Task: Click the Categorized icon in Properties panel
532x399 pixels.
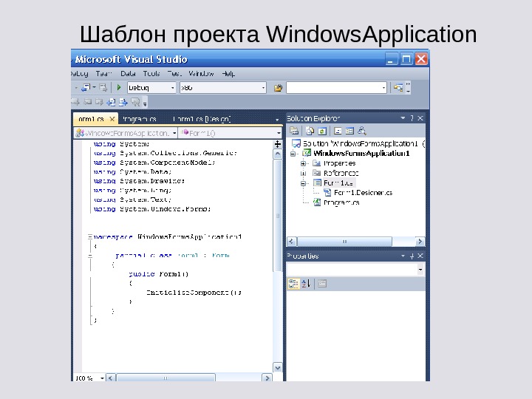Action: click(293, 284)
